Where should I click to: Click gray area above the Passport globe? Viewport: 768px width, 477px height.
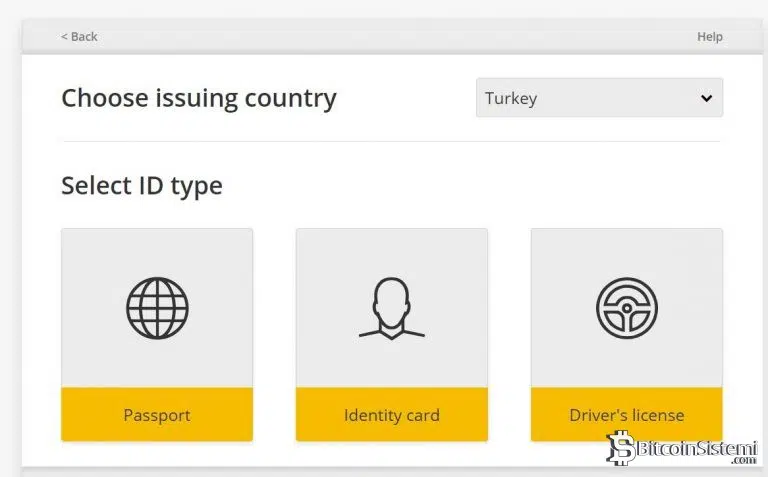coord(157,250)
